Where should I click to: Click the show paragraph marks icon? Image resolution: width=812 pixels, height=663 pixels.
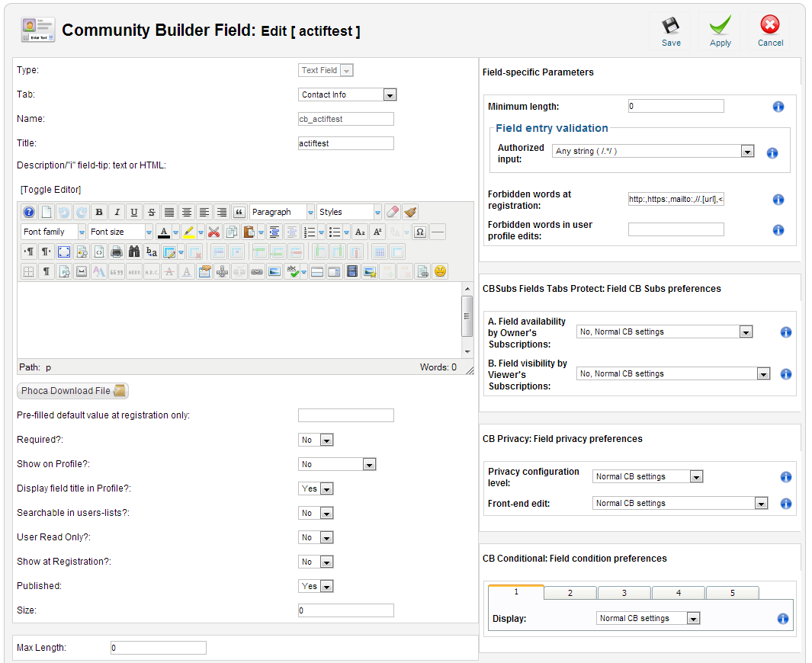tap(46, 271)
